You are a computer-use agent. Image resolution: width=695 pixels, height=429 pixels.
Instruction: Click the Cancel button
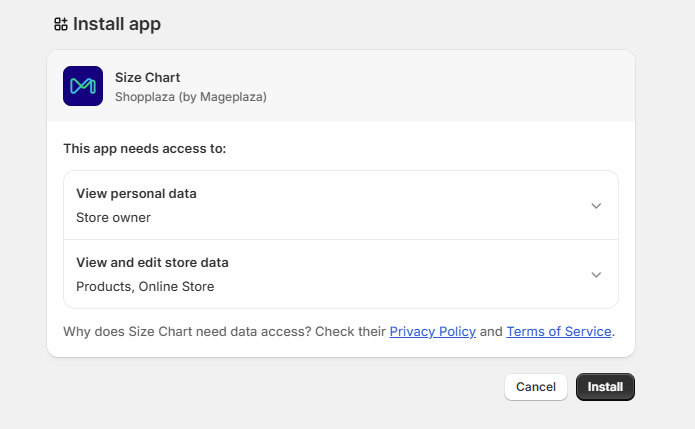tap(536, 387)
